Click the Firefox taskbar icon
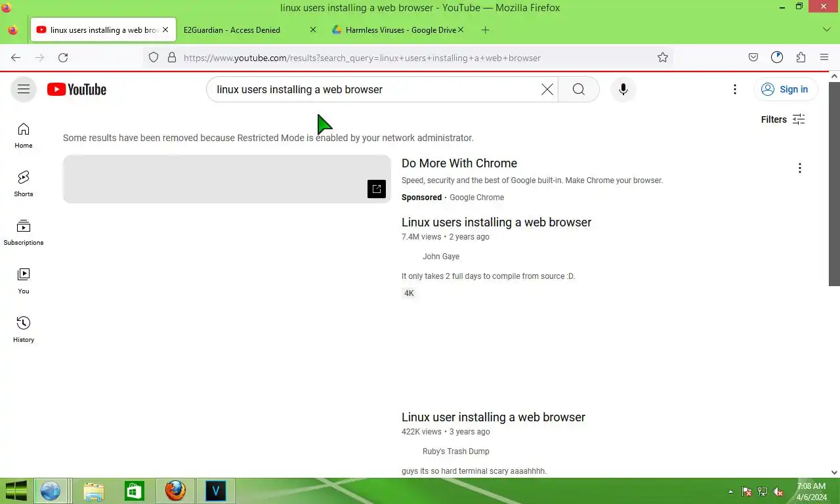840x504 pixels. coord(175,491)
